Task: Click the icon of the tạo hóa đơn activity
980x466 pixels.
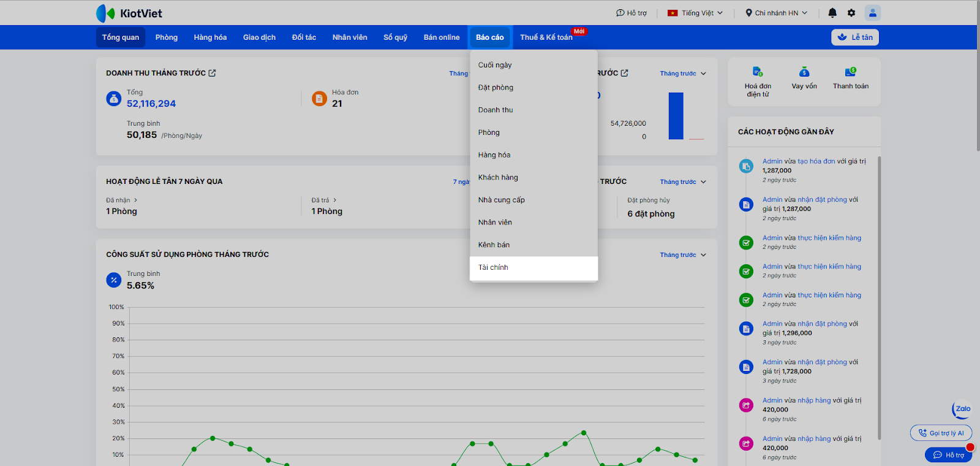Action: [746, 166]
